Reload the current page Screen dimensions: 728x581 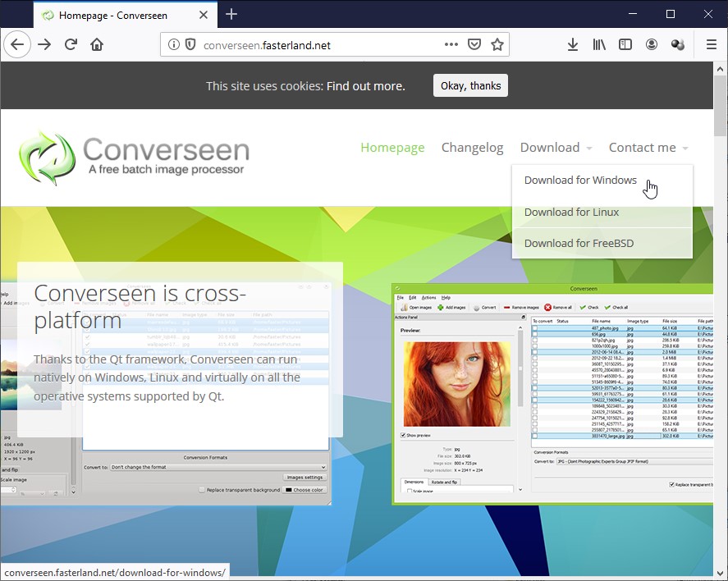[x=71, y=45]
